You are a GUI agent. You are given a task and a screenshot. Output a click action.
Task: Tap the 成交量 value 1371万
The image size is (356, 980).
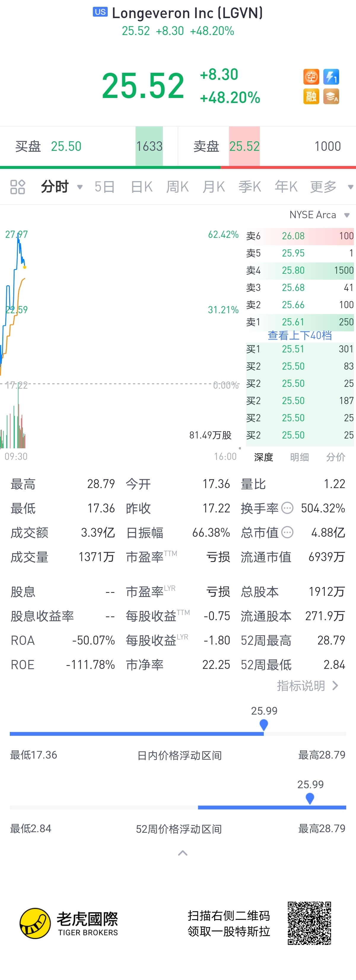[x=97, y=557]
